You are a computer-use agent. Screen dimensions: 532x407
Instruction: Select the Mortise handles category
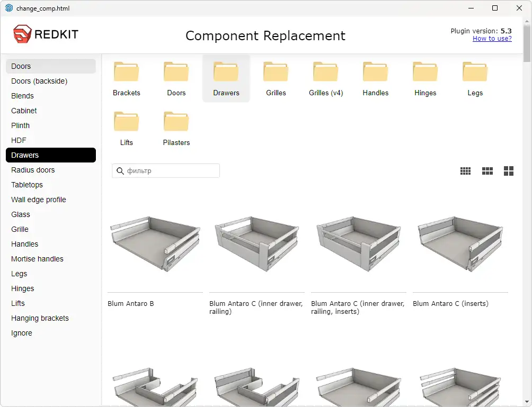coord(37,259)
